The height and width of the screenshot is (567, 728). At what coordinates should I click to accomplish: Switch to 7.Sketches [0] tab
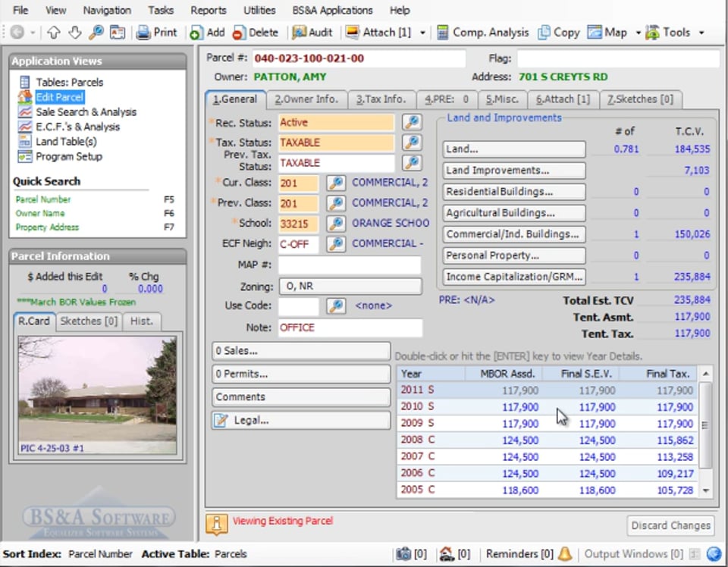[x=640, y=99]
